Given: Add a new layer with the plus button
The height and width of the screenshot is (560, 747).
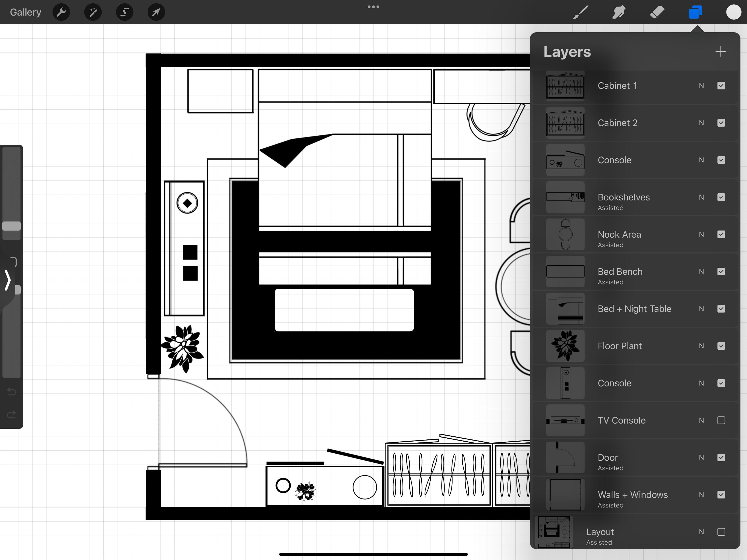Looking at the screenshot, I should tap(720, 51).
